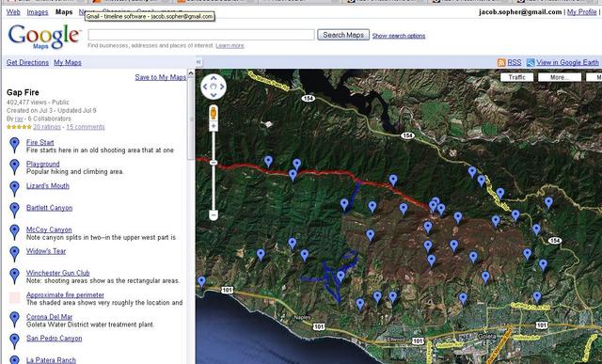The height and width of the screenshot is (364, 602).
Task: Click the San Pedro Canyon marker icon in sidebar
Action: coord(14,341)
